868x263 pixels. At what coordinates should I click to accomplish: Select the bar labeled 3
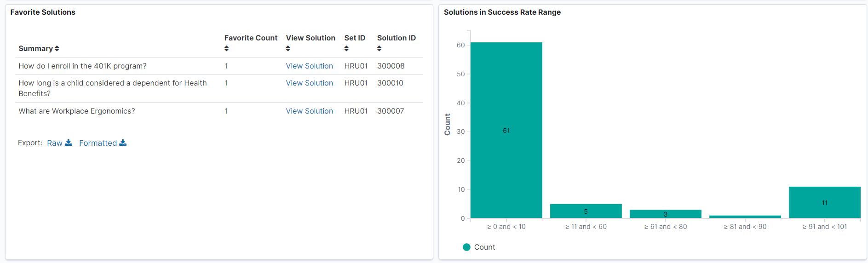[x=665, y=214]
